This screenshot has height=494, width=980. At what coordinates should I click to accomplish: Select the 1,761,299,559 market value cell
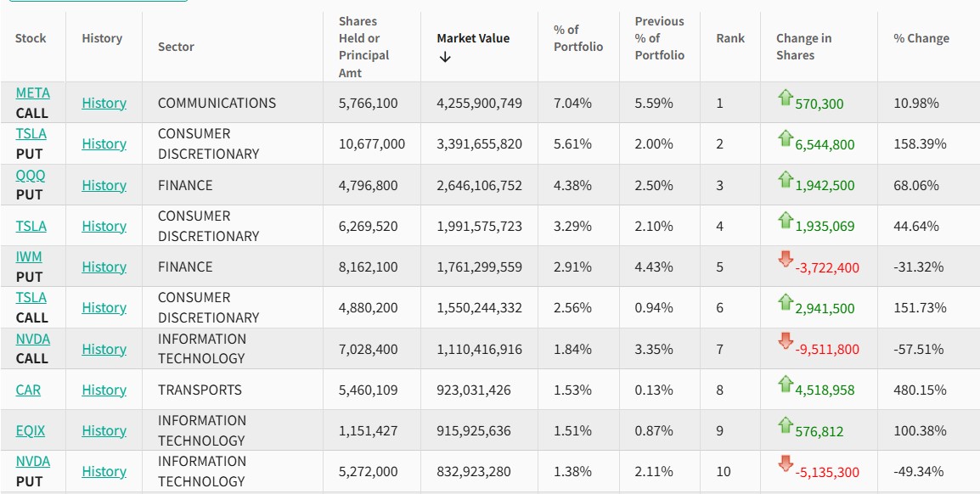[479, 267]
